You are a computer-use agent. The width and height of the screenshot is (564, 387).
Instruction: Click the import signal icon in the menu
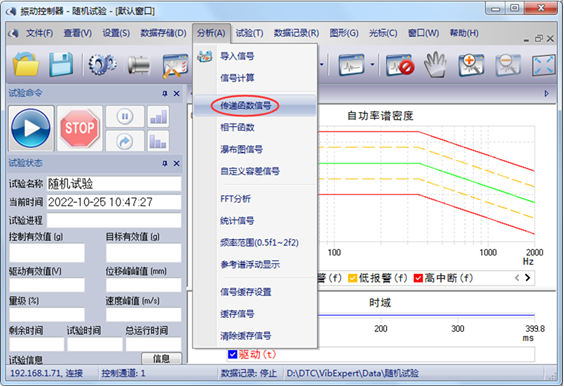pos(205,56)
